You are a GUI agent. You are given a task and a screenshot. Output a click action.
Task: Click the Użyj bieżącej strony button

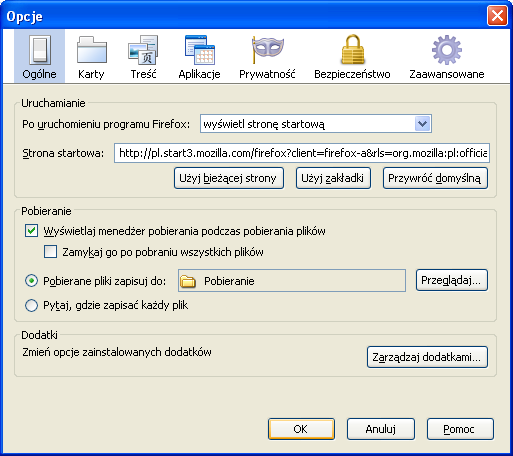tap(229, 178)
